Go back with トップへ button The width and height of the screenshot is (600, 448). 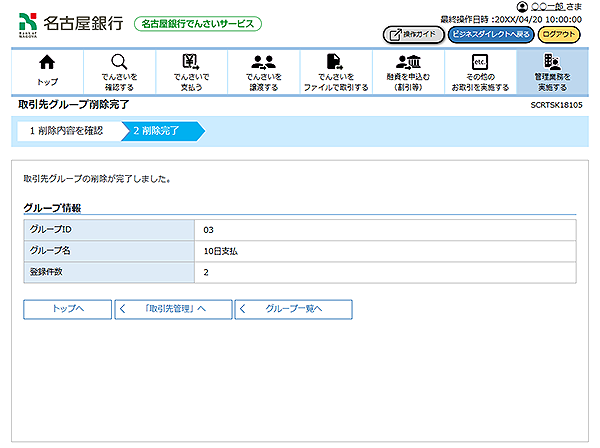point(67,309)
